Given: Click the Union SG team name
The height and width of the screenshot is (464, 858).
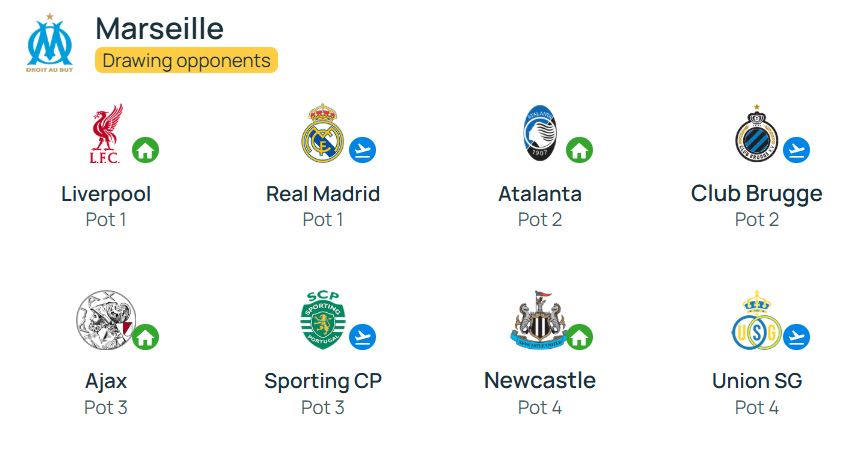Looking at the screenshot, I should click(757, 380).
